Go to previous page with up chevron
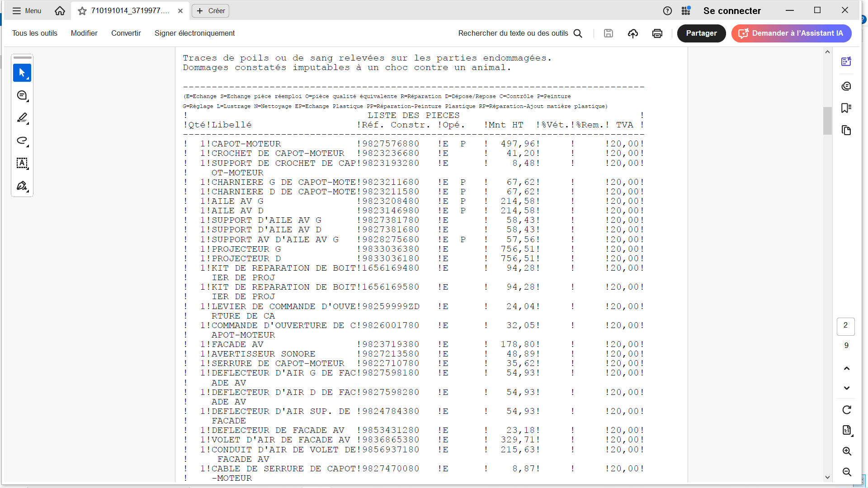 (846, 368)
